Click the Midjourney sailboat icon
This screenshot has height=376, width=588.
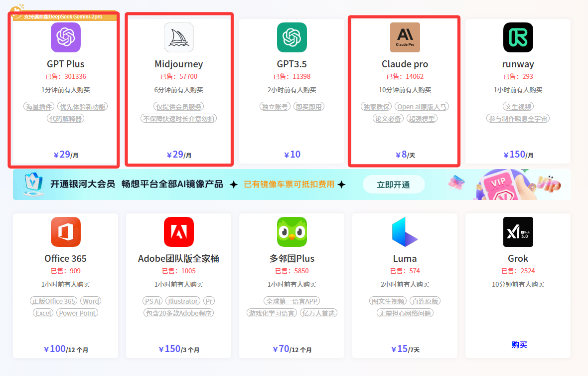pyautogui.click(x=179, y=37)
